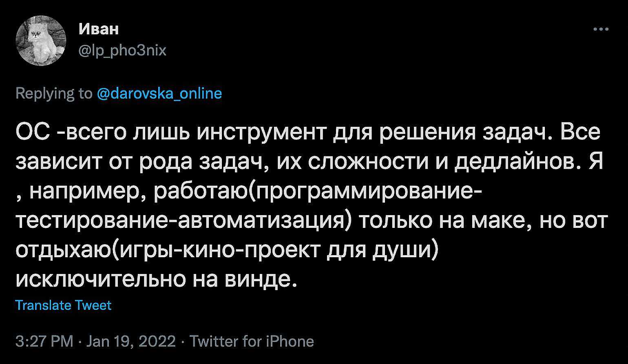628x364 pixels.
Task: Open the three-dot More options menu
Action: [x=601, y=29]
